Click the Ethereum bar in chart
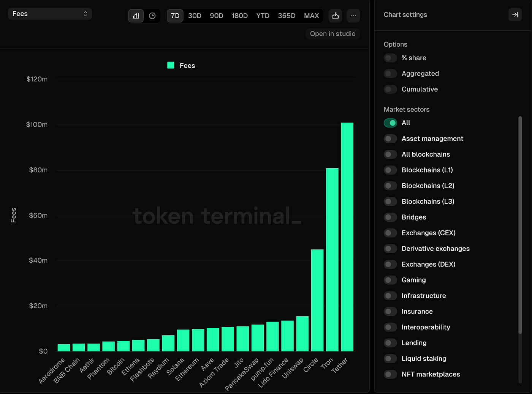The image size is (532, 394). pyautogui.click(x=198, y=340)
